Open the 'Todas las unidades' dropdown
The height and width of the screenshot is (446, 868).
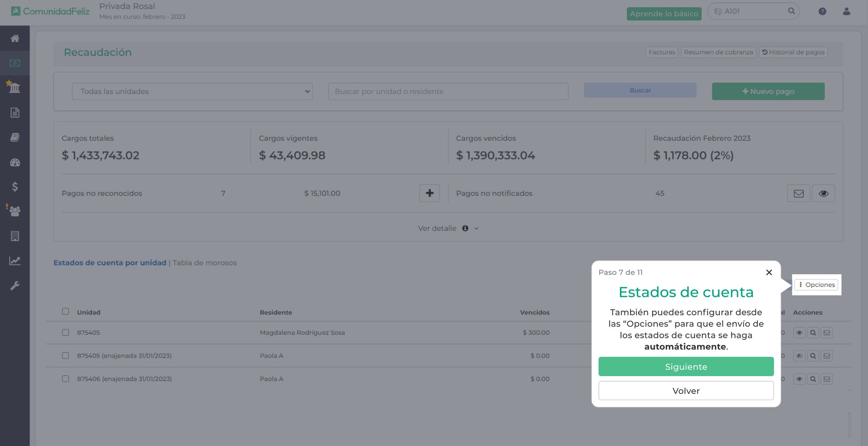192,91
